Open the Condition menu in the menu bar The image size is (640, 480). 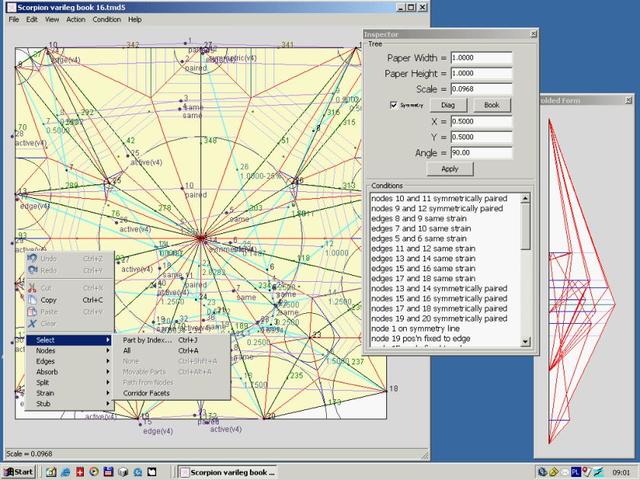click(107, 19)
